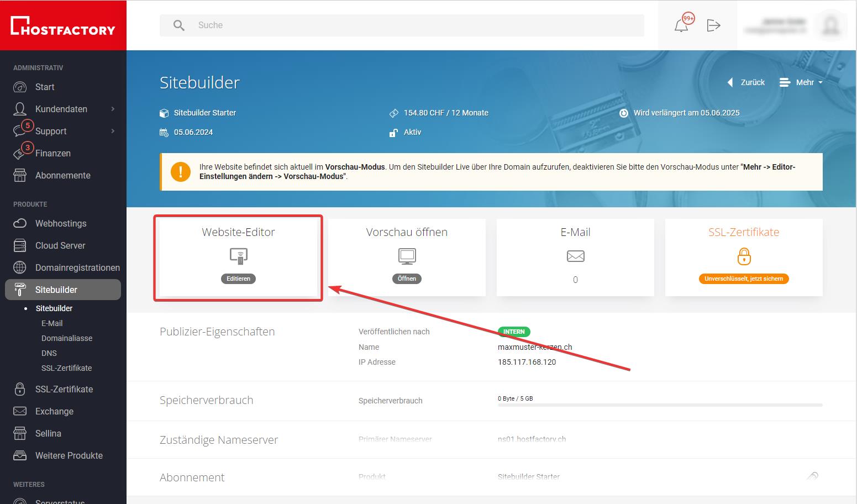The width and height of the screenshot is (857, 504).
Task: Click IP address 185.117.168.120
Action: coord(527,362)
